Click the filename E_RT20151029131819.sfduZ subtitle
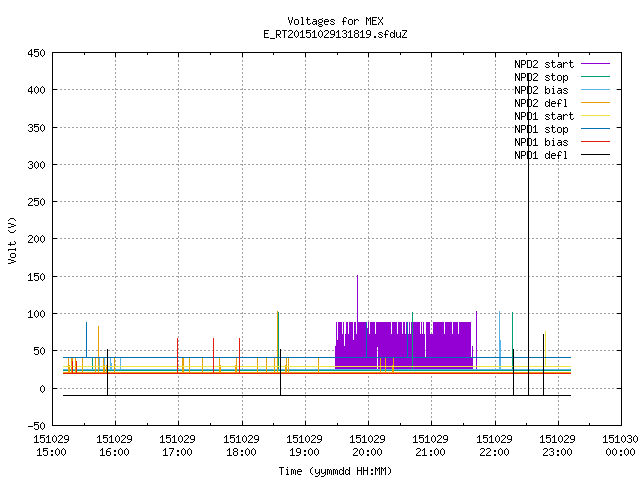Viewport: 640px width, 480px height. (335, 34)
